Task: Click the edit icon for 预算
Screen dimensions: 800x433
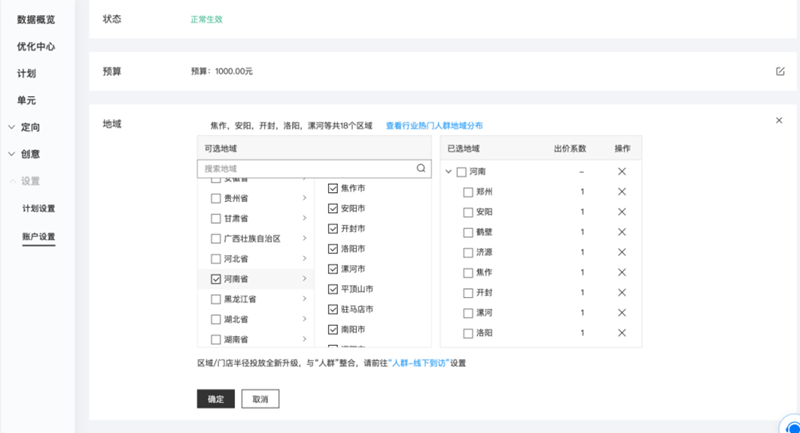Action: tap(780, 71)
